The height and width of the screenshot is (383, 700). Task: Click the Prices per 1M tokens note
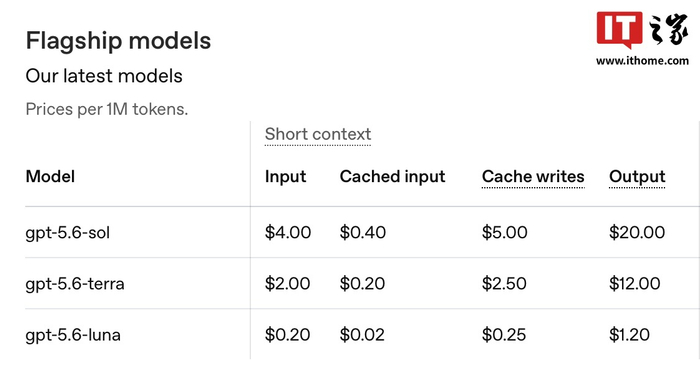tap(107, 109)
